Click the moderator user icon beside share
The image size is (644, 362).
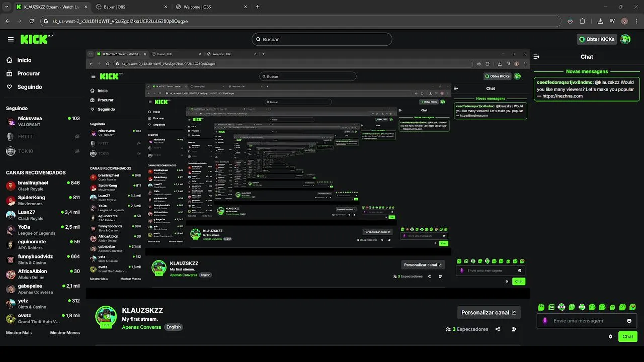point(514,329)
